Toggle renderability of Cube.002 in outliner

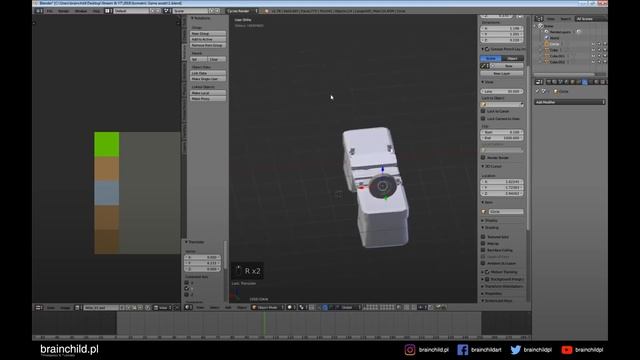(605, 62)
